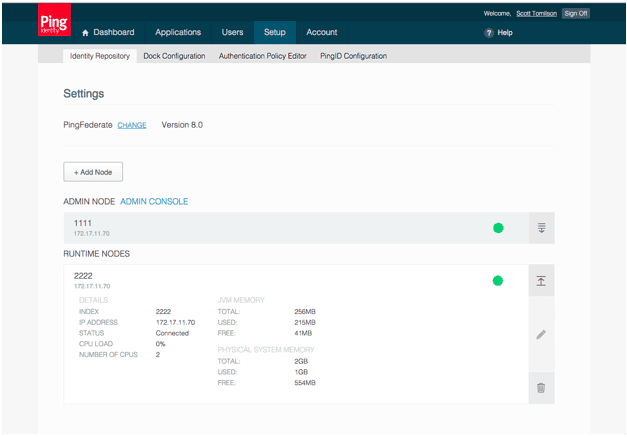Open the ADMIN CONSOLE link
The image size is (627, 437).
click(x=154, y=202)
